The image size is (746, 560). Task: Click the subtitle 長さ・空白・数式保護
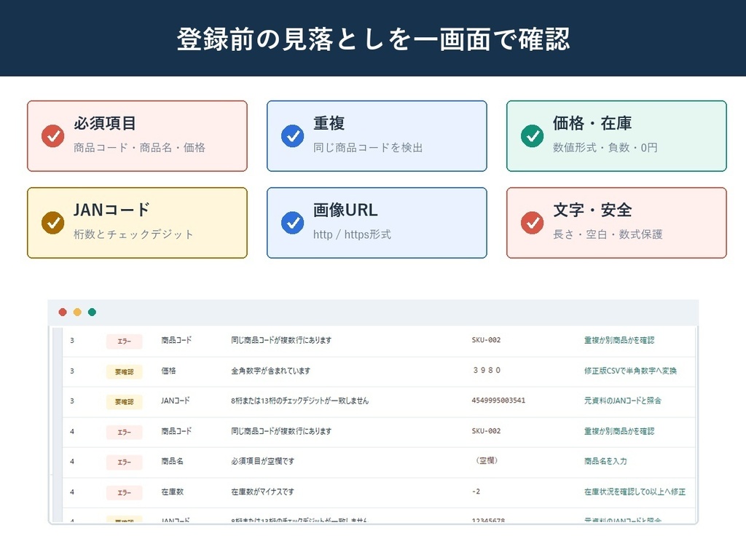(x=608, y=234)
